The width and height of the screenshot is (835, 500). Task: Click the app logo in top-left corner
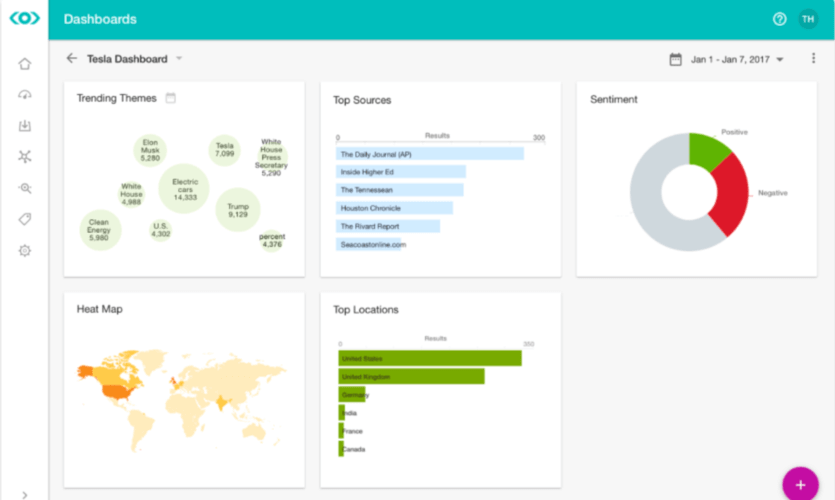tap(24, 18)
